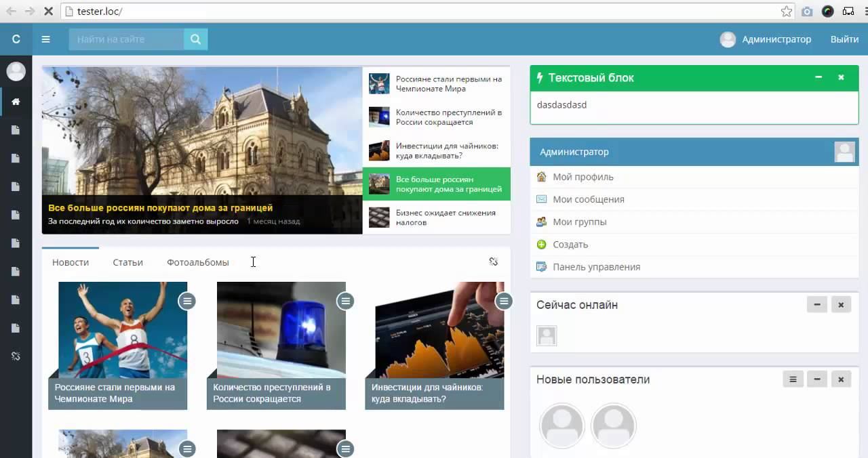Click the round colorful lens extension icon

[x=827, y=12]
